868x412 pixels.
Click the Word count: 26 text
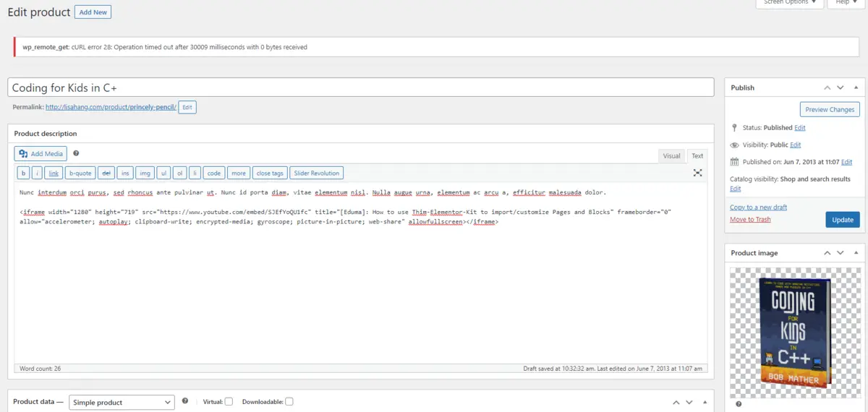(x=41, y=368)
